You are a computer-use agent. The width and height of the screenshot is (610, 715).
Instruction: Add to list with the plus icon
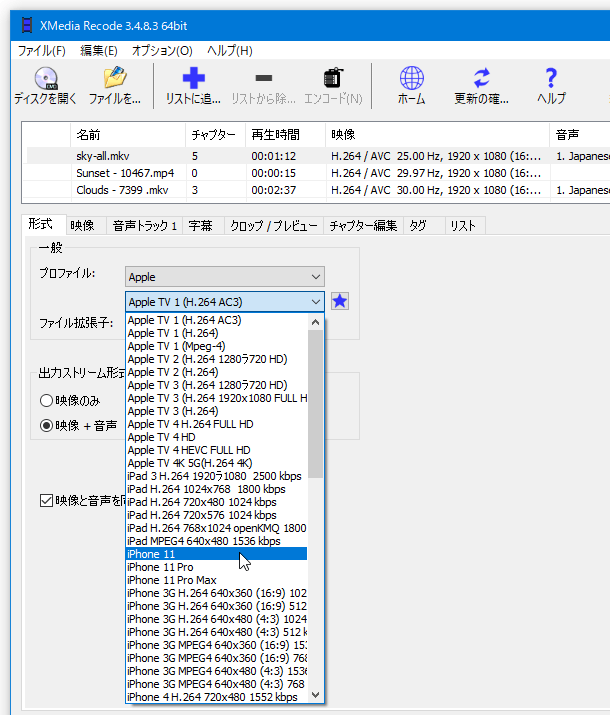(x=193, y=86)
